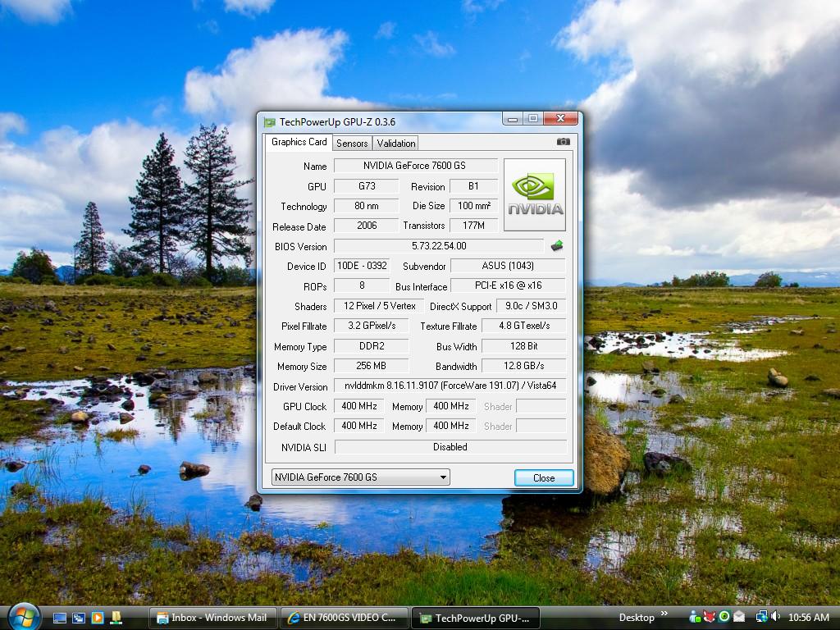Click the Memory Type field DDR2
Viewport: 840px width, 630px height.
372,346
